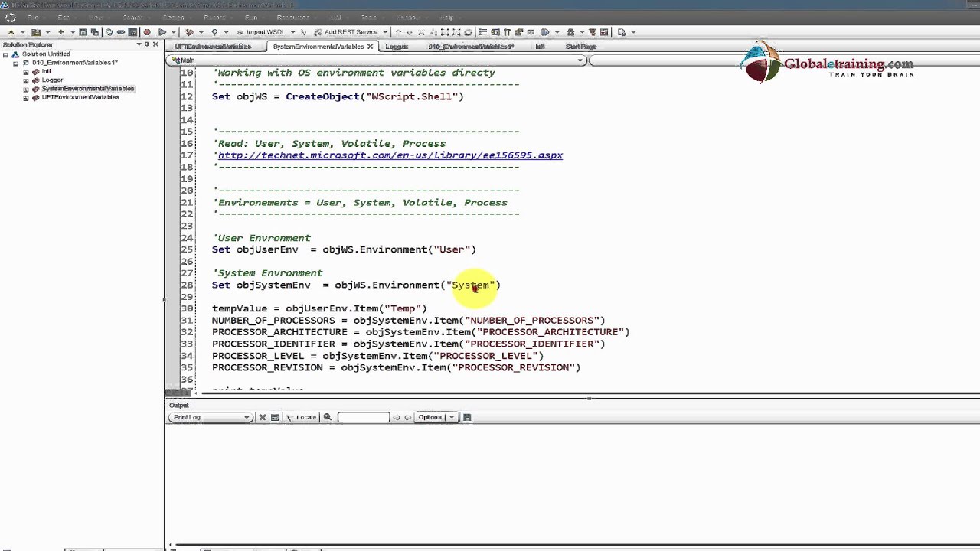This screenshot has width=980, height=551.
Task: Expand the Logger tree node
Action: tap(25, 80)
